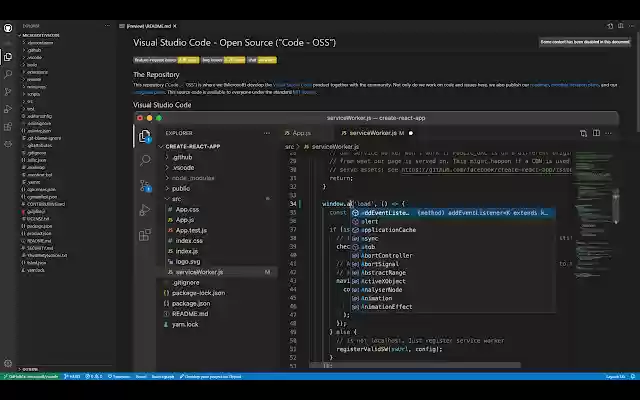The height and width of the screenshot is (400, 640).
Task: Open notifications bell in the status bar
Action: click(x=633, y=376)
